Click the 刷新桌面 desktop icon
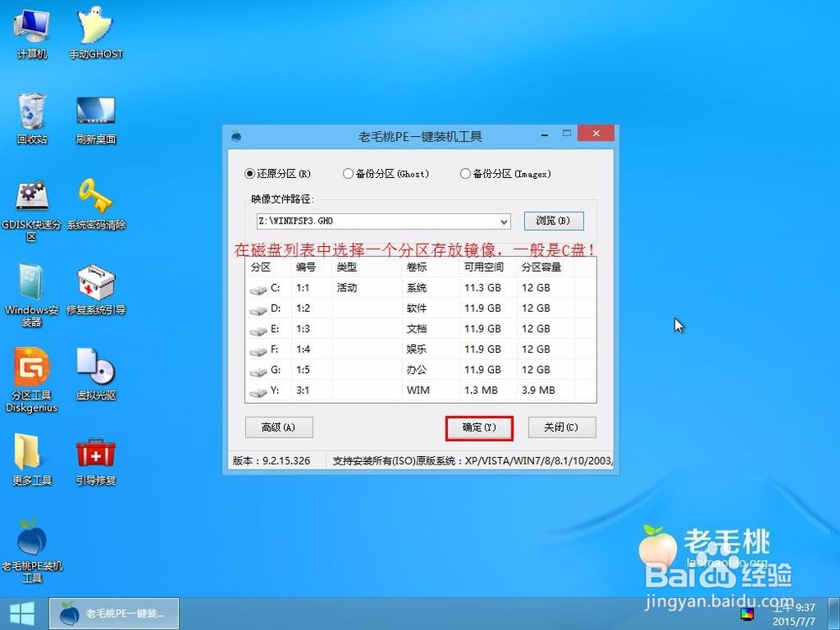840x630 pixels. point(96,119)
